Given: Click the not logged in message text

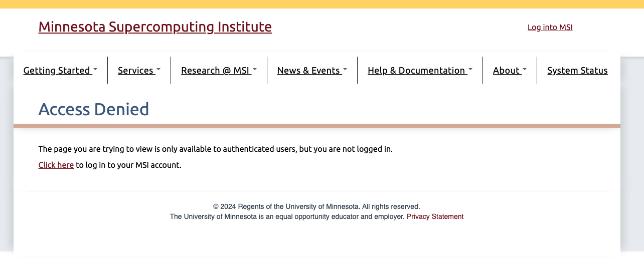Looking at the screenshot, I should pyautogui.click(x=215, y=149).
